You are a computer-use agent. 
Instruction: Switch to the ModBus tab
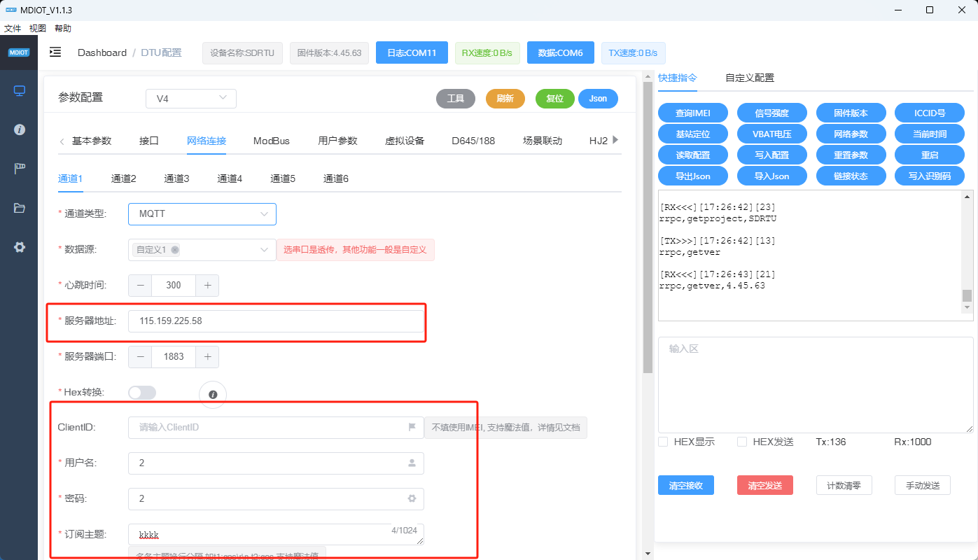(x=272, y=141)
